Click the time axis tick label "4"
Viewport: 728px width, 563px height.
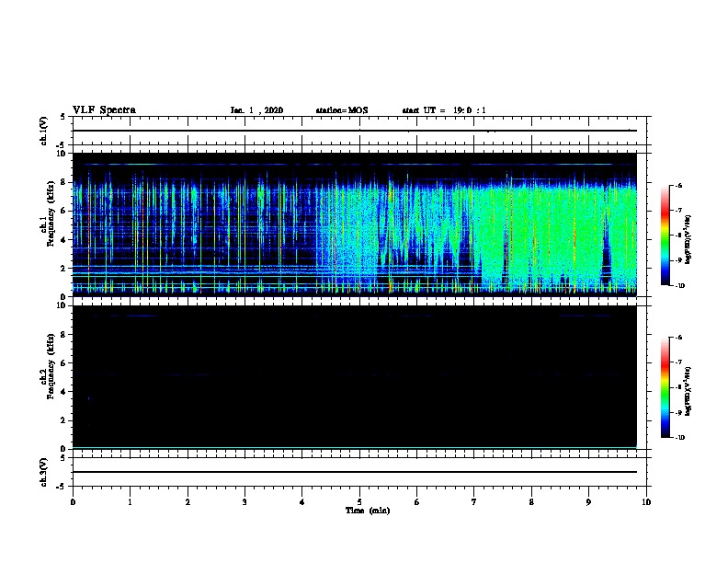(302, 502)
